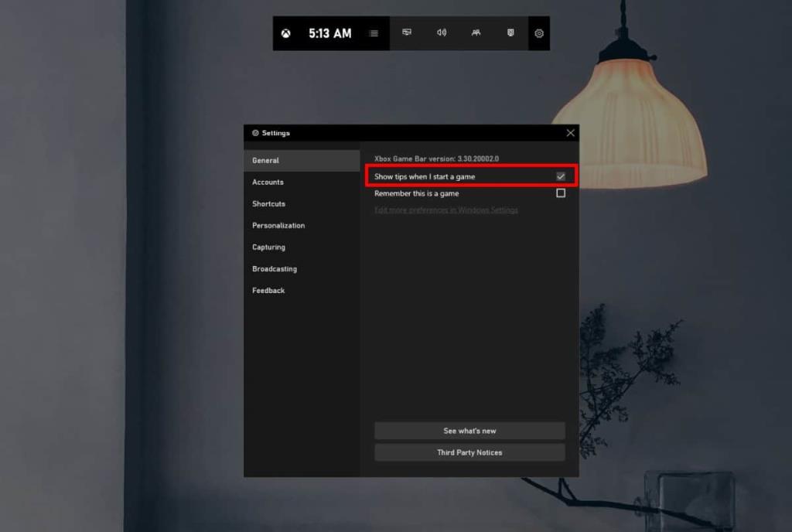Click the Settings gear on the Game Bar
Viewport: 792px width, 532px height.
pos(538,33)
